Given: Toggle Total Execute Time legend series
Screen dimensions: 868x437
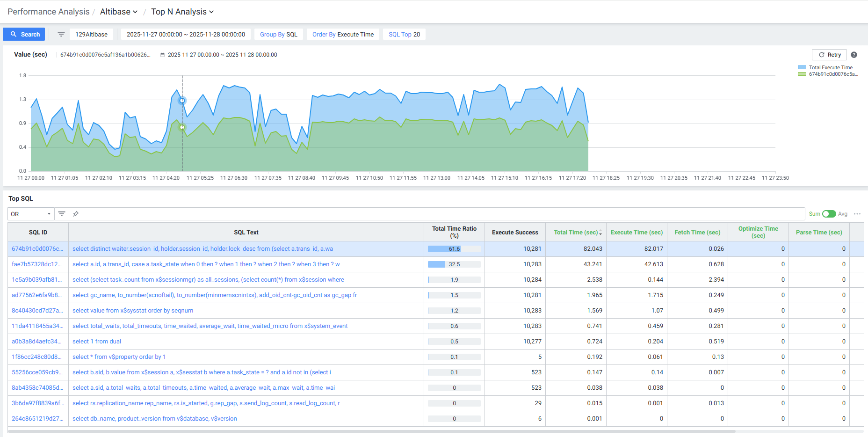Looking at the screenshot, I should pyautogui.click(x=830, y=67).
